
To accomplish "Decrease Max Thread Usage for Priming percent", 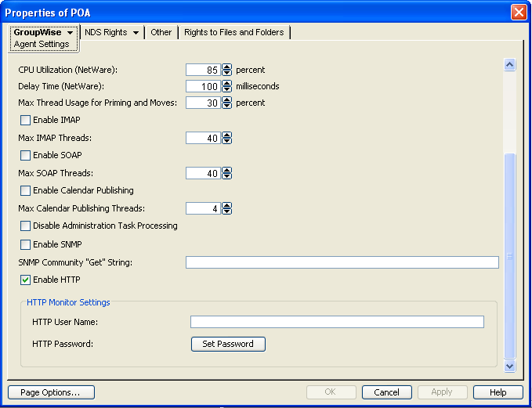I will click(x=226, y=106).
